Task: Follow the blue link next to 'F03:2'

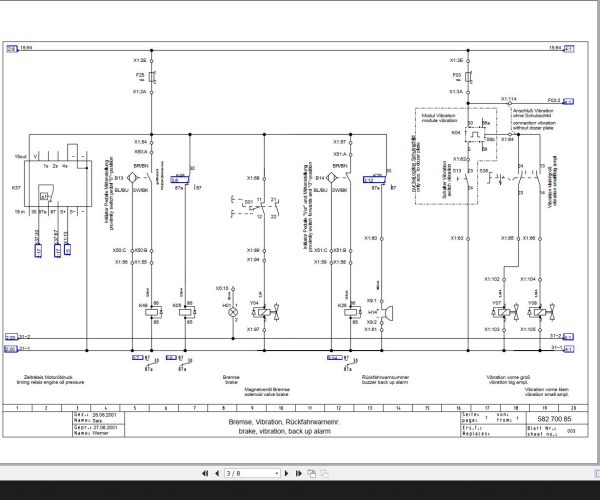Action: (x=569, y=101)
